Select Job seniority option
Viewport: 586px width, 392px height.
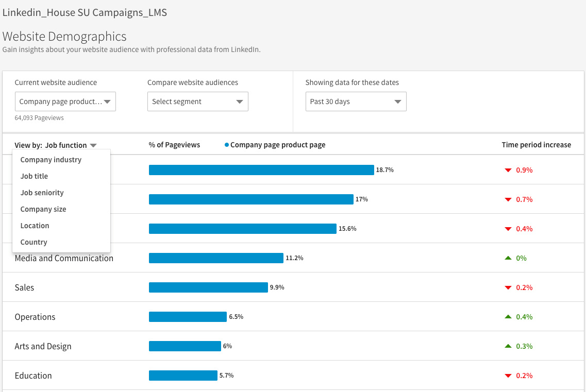(42, 193)
